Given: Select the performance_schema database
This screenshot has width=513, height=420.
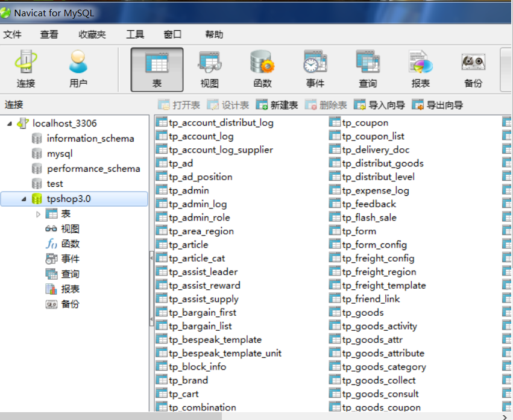Looking at the screenshot, I should [93, 169].
